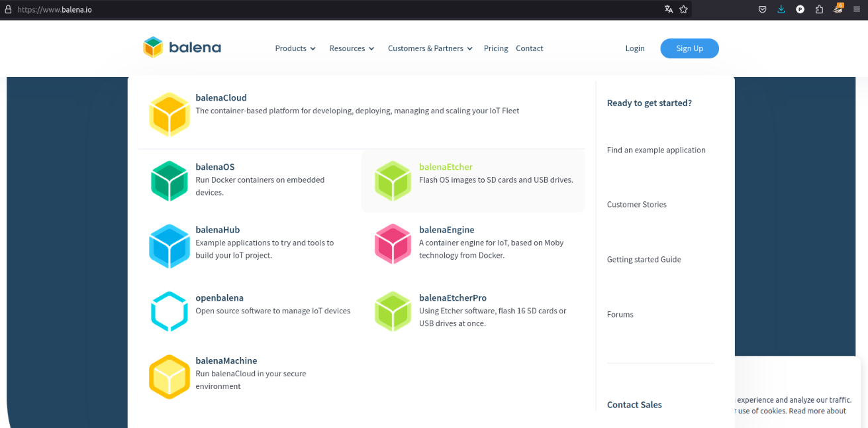
Task: Click the balenaEngine pink cube icon
Action: point(393,243)
